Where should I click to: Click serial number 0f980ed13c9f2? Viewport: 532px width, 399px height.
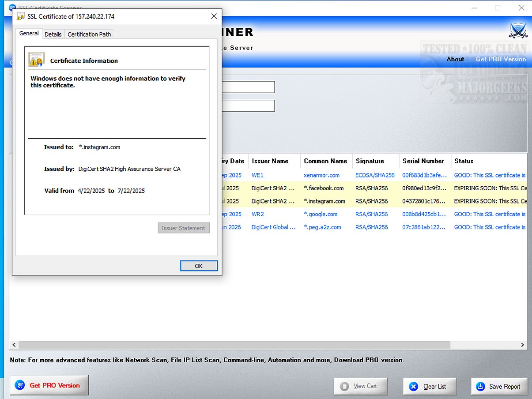[425, 188]
